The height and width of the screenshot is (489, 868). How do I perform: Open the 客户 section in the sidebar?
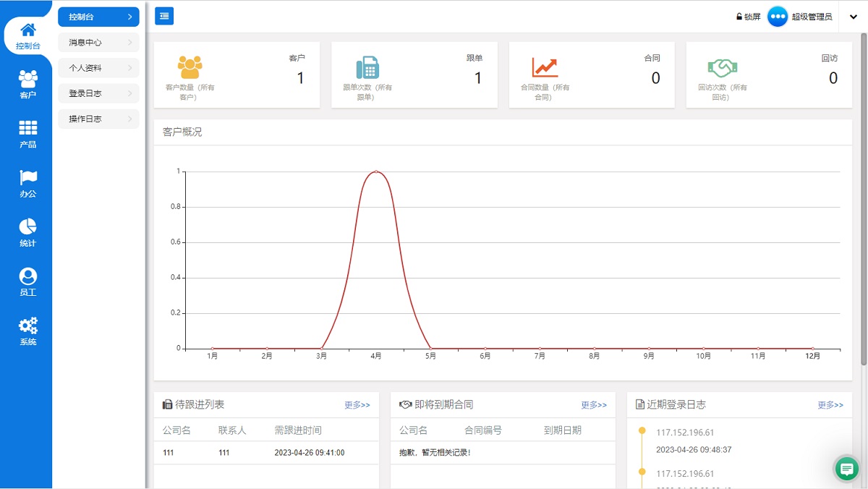pyautogui.click(x=27, y=85)
